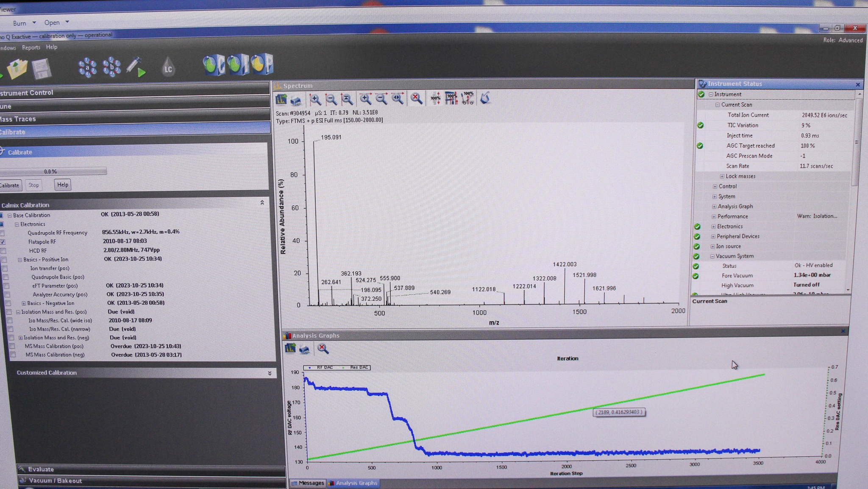The width and height of the screenshot is (868, 489).
Task: Open the Mass Traces panel
Action: pyautogui.click(x=134, y=119)
